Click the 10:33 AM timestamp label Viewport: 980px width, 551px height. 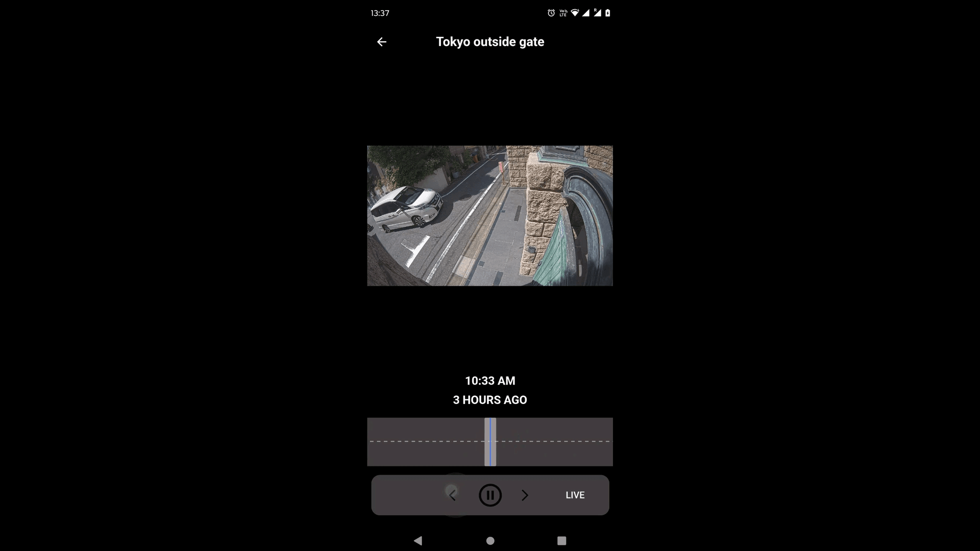pos(490,381)
